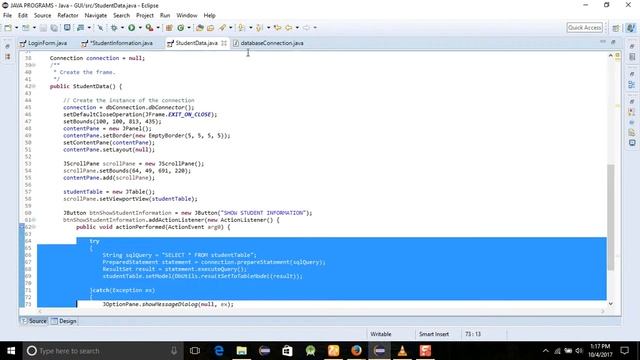Click the Open Type icon

pyautogui.click(x=200, y=28)
